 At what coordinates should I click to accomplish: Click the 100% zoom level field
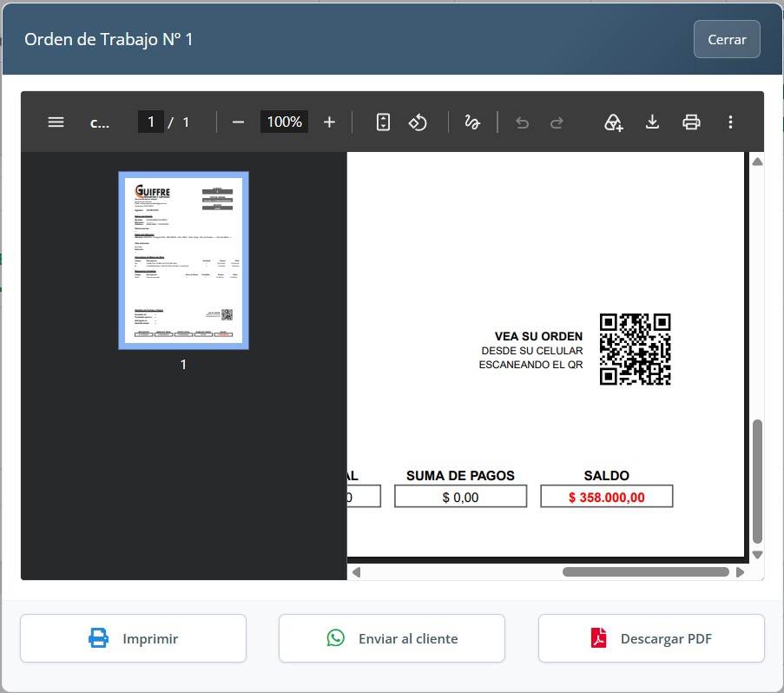(284, 122)
